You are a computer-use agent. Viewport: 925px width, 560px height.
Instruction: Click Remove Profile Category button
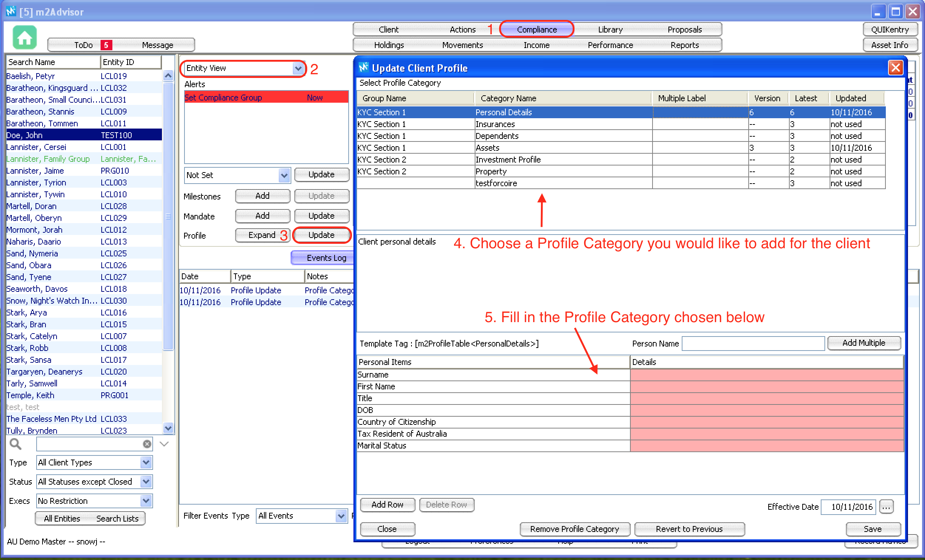pyautogui.click(x=575, y=529)
